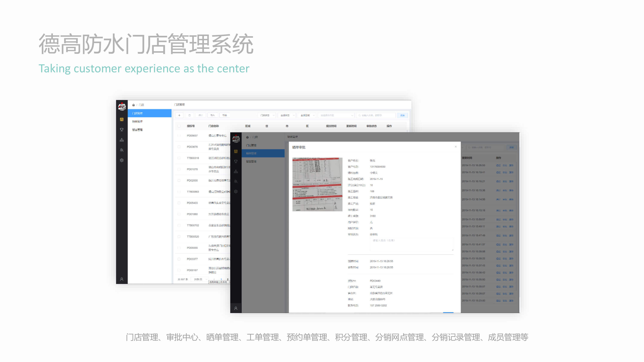Open the members icon in back window sidebar
The height and width of the screenshot is (362, 644).
click(x=122, y=150)
